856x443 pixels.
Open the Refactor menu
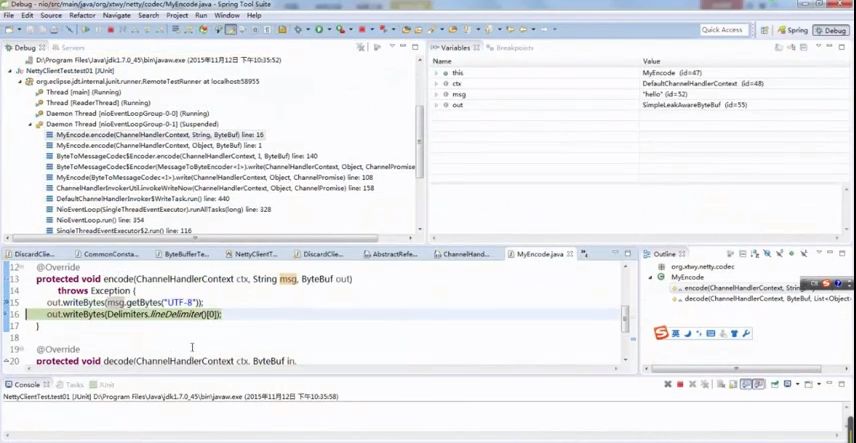click(82, 16)
